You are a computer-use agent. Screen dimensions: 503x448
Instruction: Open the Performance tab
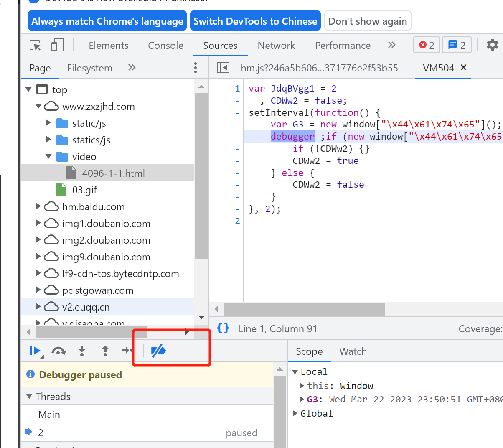point(343,45)
